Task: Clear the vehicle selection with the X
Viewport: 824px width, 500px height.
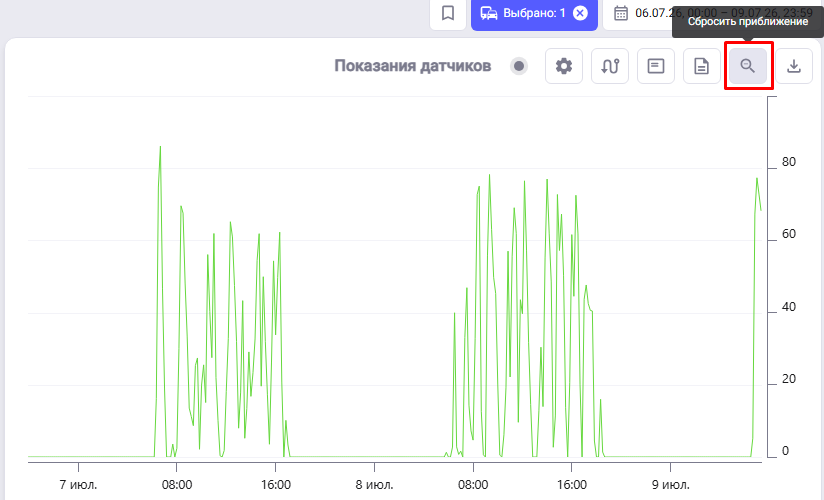Action: [x=580, y=13]
